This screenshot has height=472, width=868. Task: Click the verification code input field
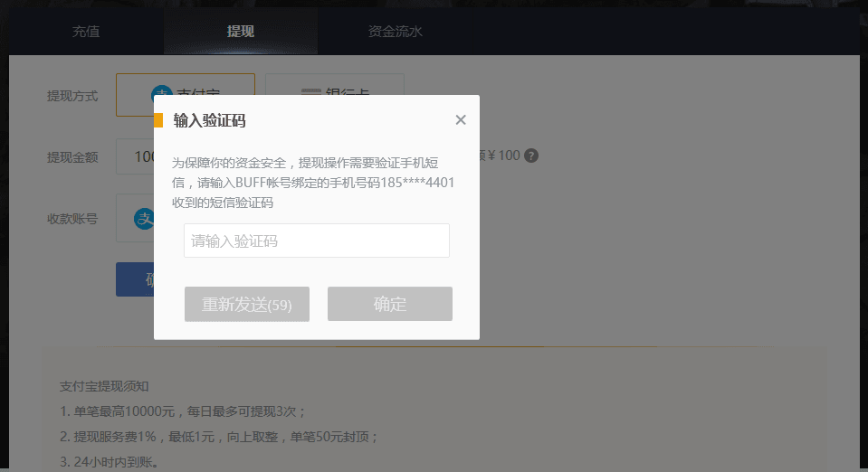pyautogui.click(x=317, y=241)
